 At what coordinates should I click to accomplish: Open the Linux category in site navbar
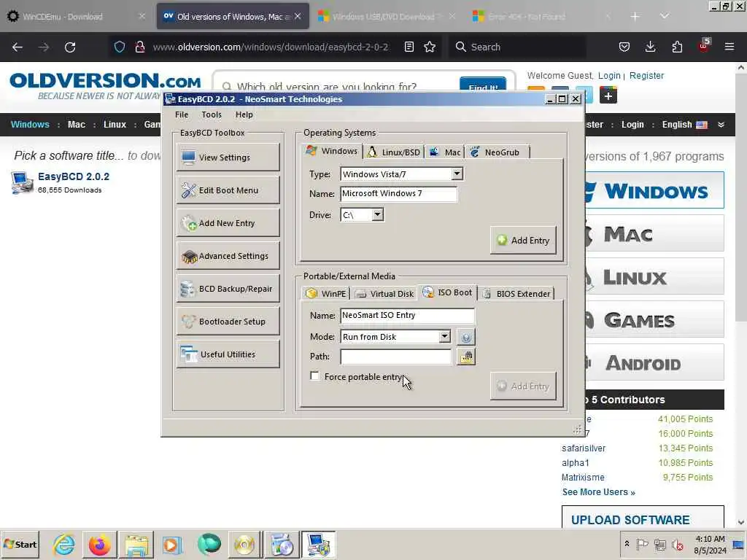(115, 125)
